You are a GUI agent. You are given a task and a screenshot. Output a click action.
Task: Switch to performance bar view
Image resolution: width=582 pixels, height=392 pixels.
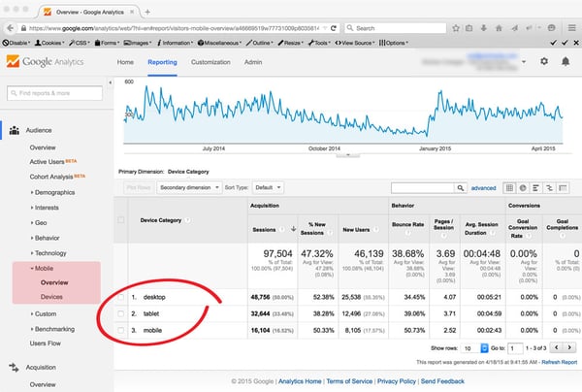(535, 188)
